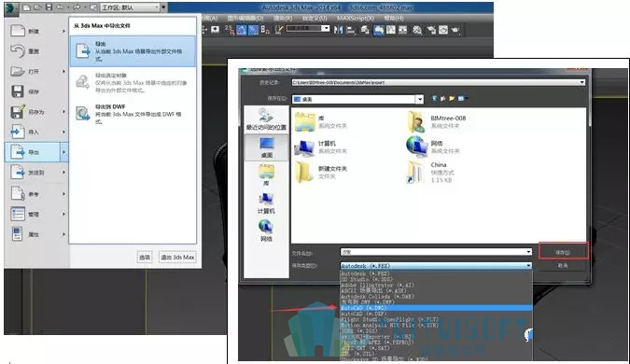The width and height of the screenshot is (630, 364).
Task: Click the 退出 3ds Max button
Action: pos(177,257)
